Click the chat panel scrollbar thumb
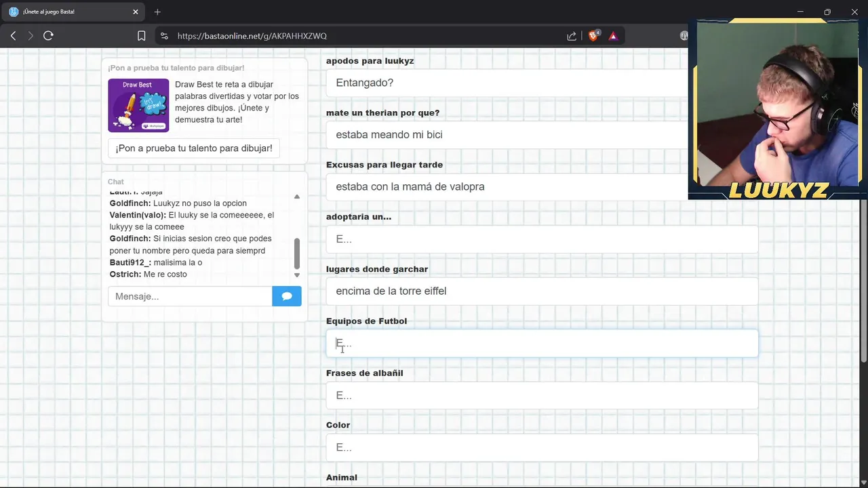This screenshot has width=868, height=488. click(296, 253)
